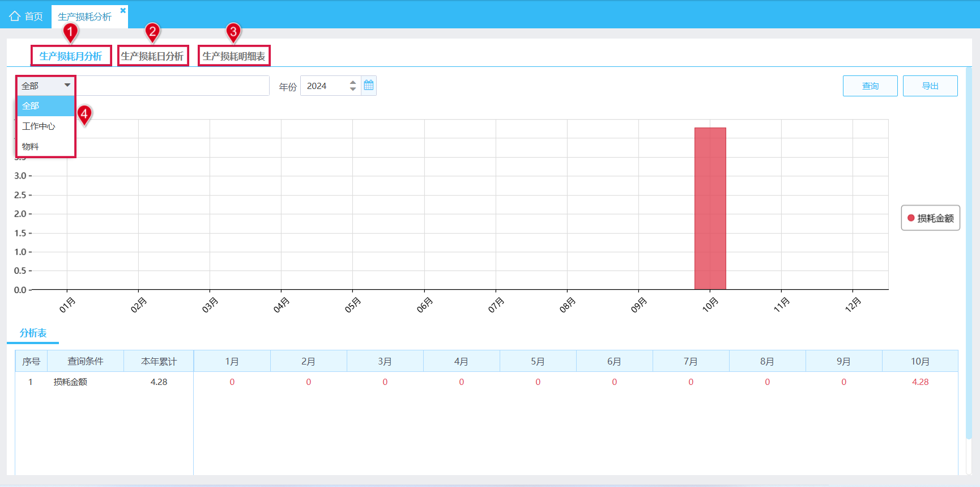This screenshot has width=980, height=487.
Task: Switch to the 生产损耗明细表 tab
Action: 234,56
